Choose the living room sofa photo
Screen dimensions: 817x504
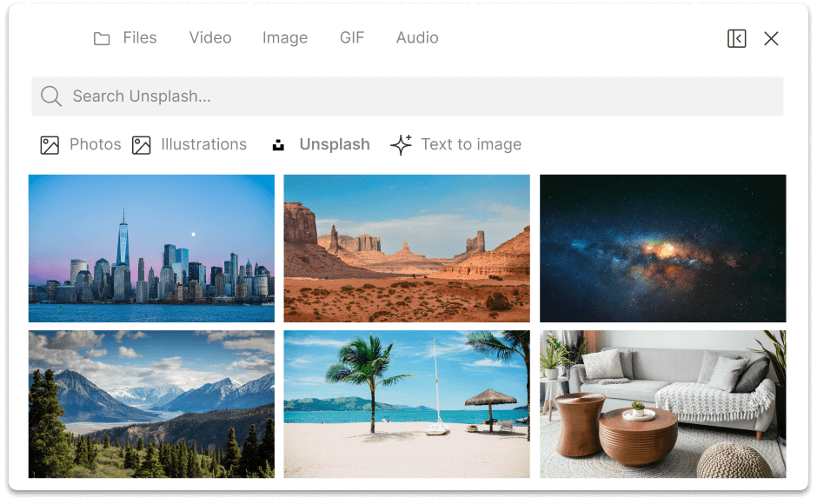pyautogui.click(x=662, y=404)
